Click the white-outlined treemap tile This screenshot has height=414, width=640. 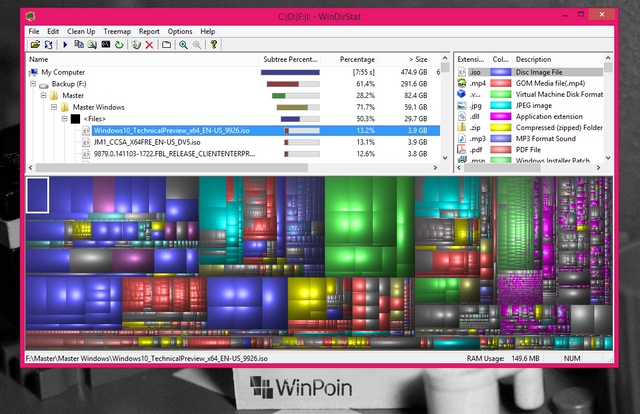click(x=38, y=195)
